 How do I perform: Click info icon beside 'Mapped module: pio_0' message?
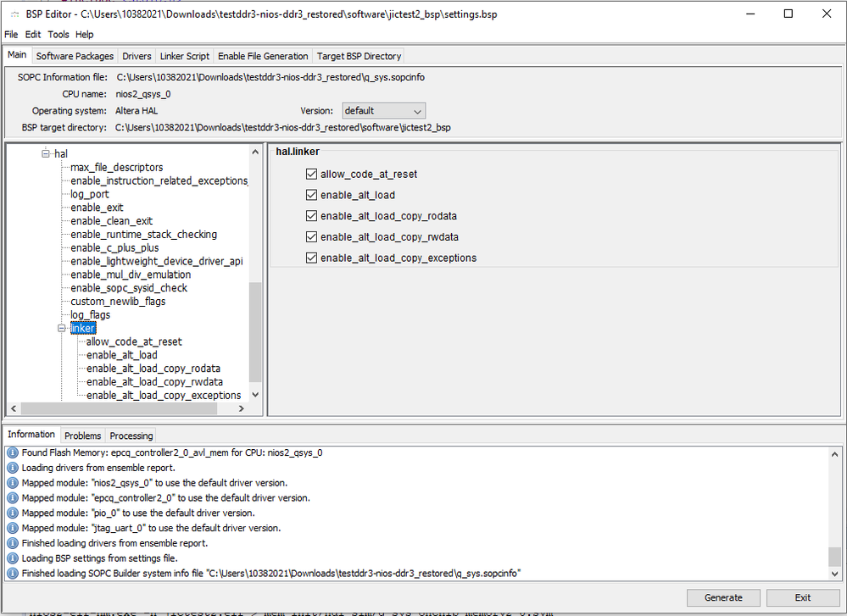pyautogui.click(x=13, y=513)
